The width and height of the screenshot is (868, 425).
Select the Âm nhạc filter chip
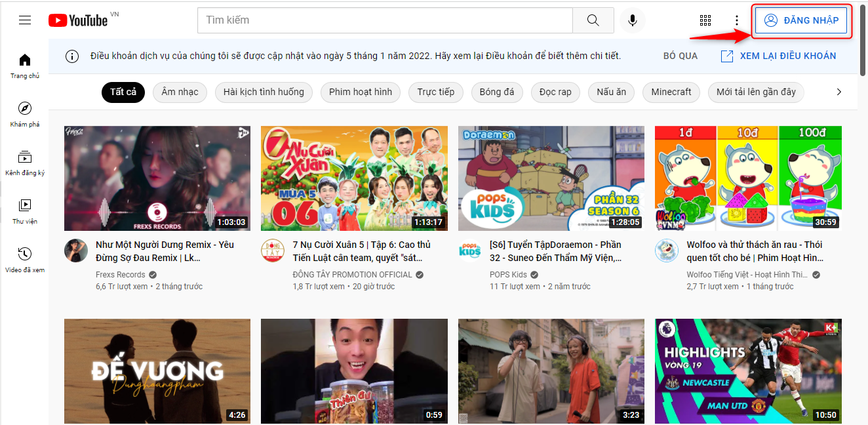pos(180,92)
